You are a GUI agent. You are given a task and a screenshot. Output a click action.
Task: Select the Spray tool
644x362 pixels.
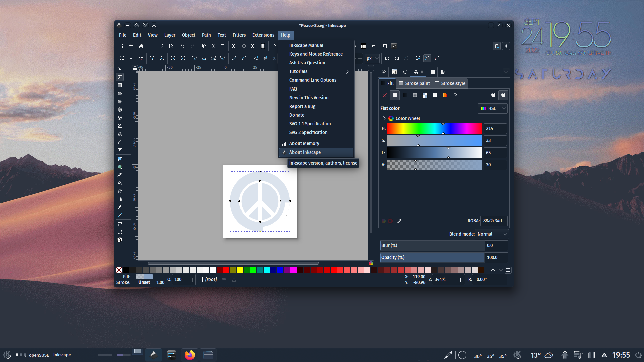pos(120,199)
